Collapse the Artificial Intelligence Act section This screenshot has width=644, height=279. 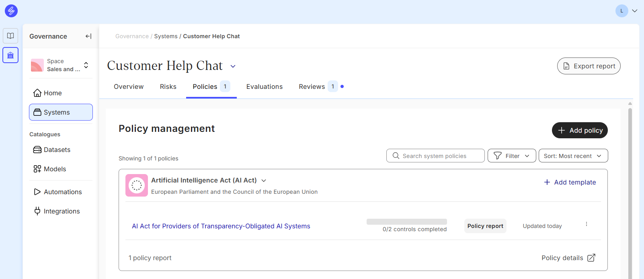coord(264,181)
